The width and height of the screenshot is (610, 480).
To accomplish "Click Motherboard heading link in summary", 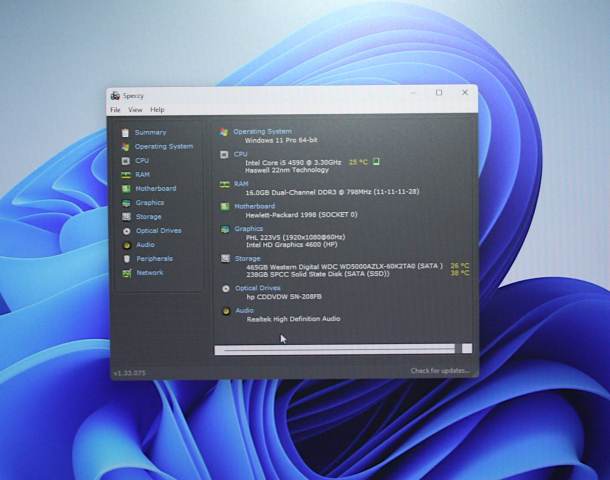I will click(254, 206).
